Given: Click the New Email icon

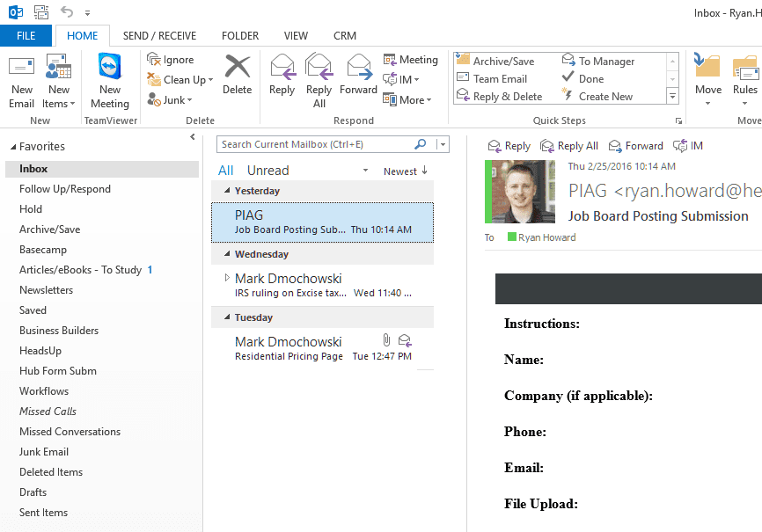Looking at the screenshot, I should point(22,82).
